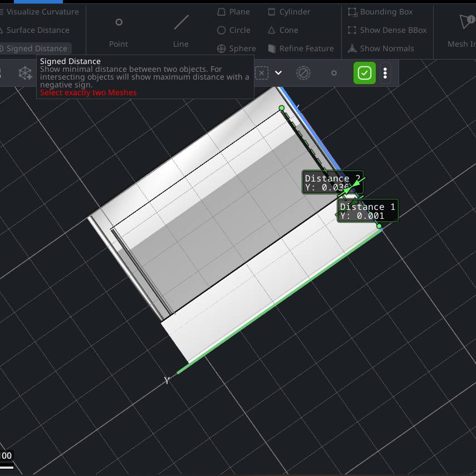Select the Distance 1 measurement label

pyautogui.click(x=367, y=211)
